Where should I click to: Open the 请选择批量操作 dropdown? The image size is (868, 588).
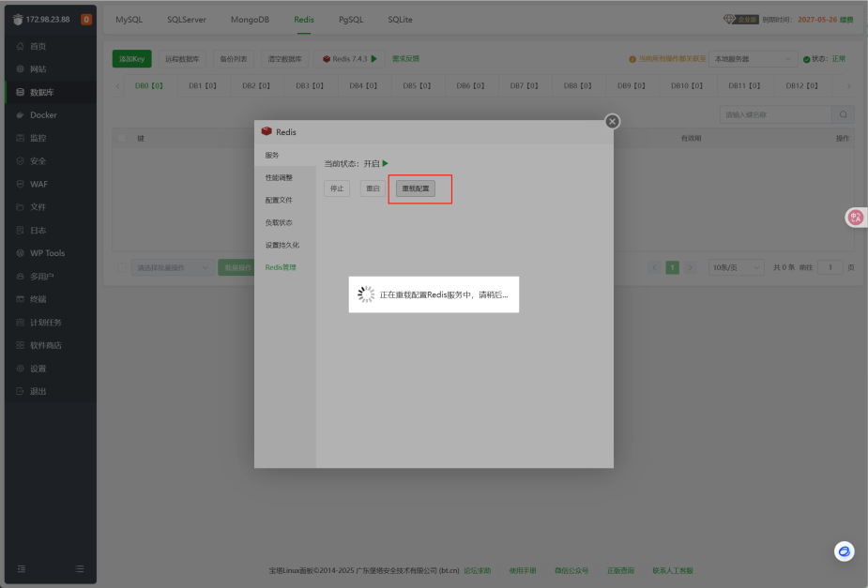173,267
